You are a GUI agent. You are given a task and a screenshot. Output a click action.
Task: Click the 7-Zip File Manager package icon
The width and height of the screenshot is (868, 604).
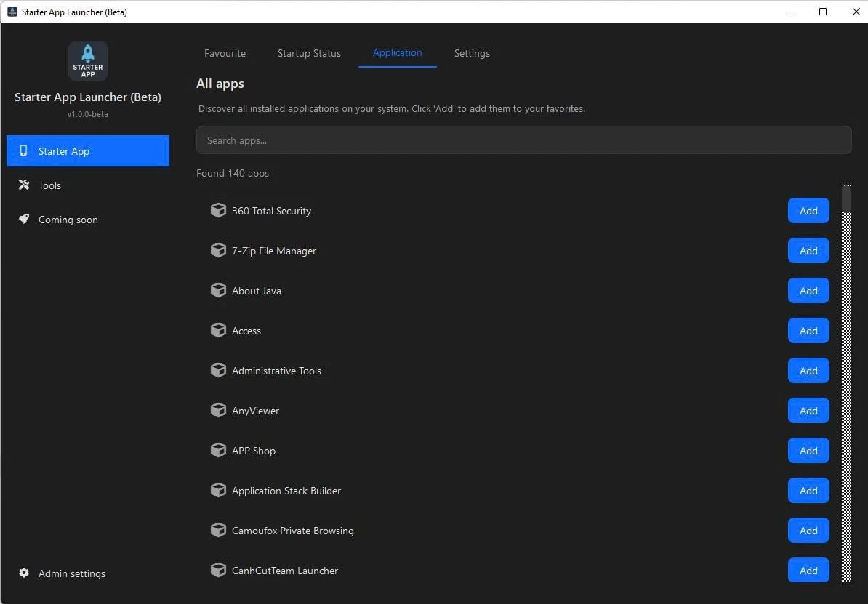[218, 250]
